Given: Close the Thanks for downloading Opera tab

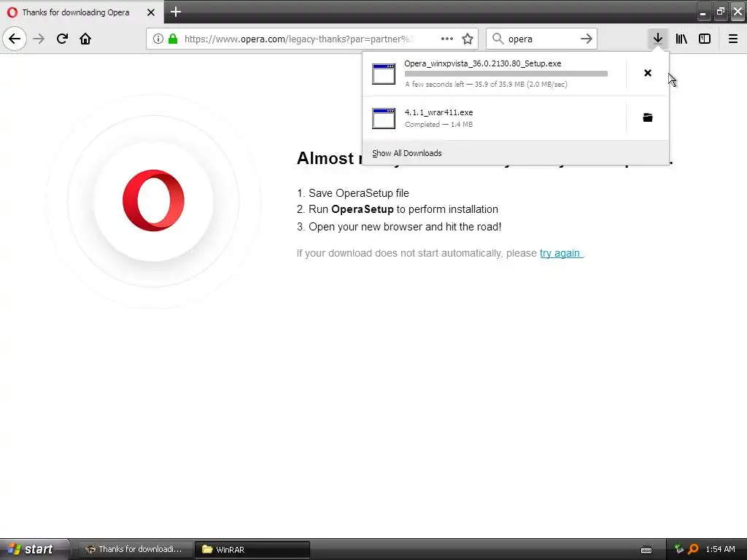Looking at the screenshot, I should click(x=151, y=12).
